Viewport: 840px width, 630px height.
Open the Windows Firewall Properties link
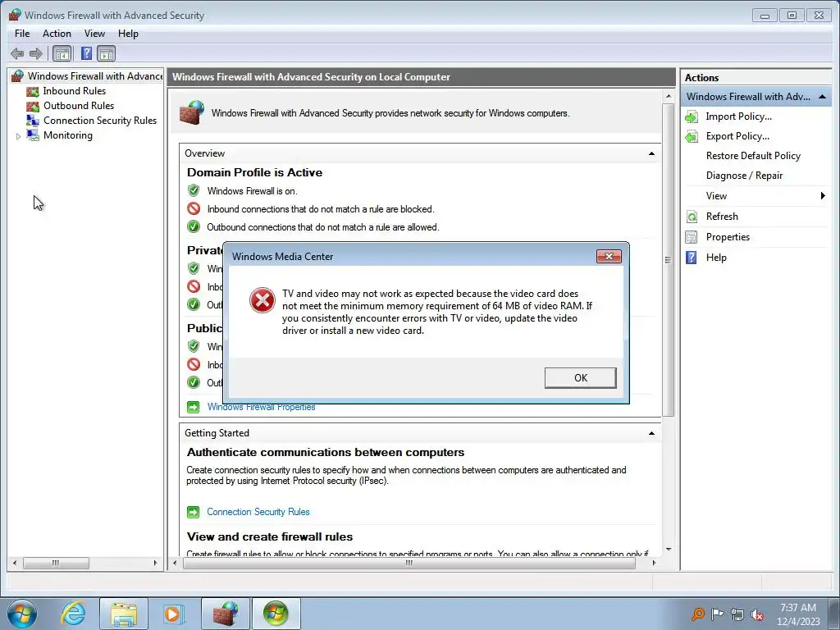point(261,407)
